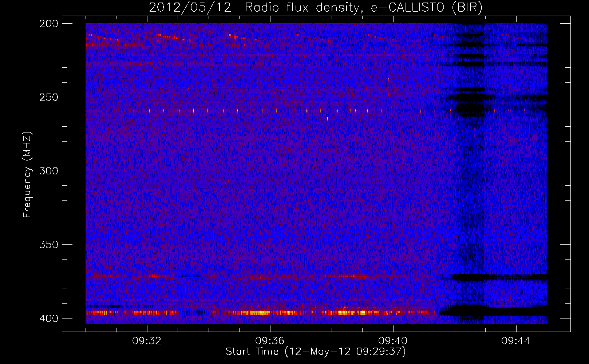
Task: Click the 350 frequency tick label
Action: (49, 245)
